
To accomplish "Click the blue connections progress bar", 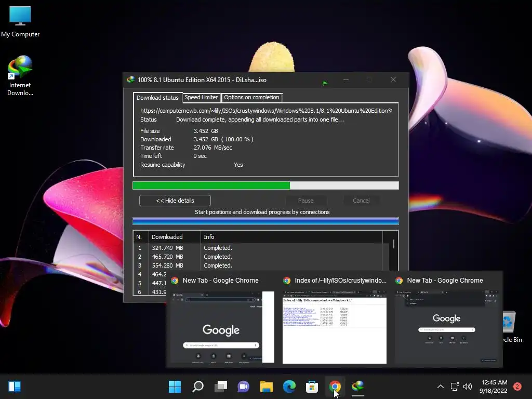I will [x=265, y=221].
